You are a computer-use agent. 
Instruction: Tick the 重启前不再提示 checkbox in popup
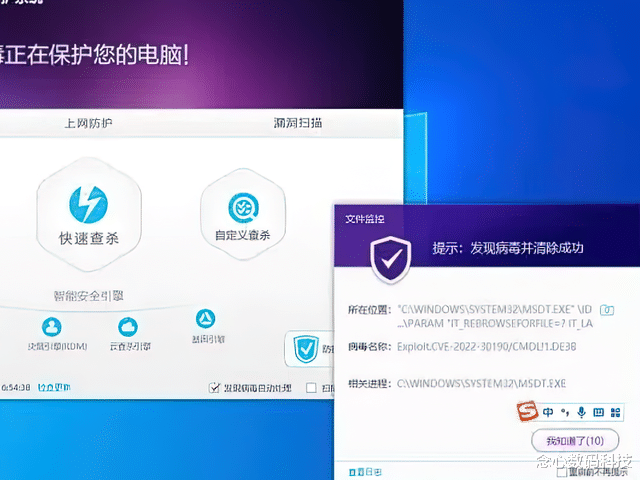point(562,472)
